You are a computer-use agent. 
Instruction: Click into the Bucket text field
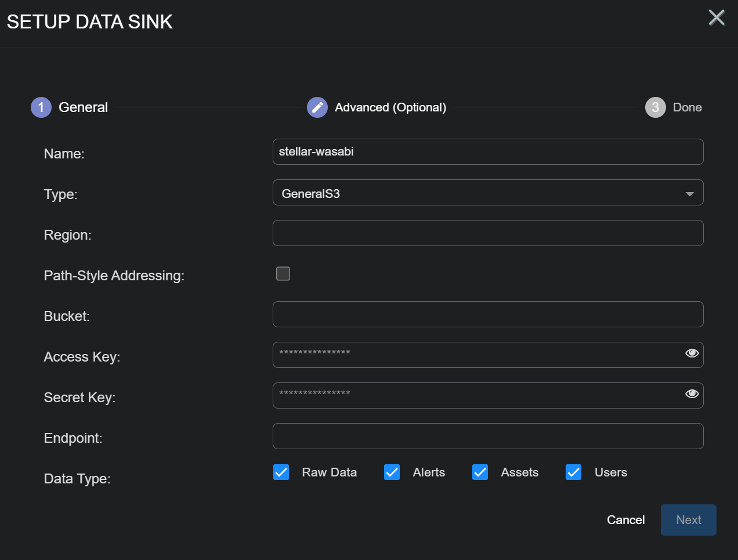(x=487, y=315)
